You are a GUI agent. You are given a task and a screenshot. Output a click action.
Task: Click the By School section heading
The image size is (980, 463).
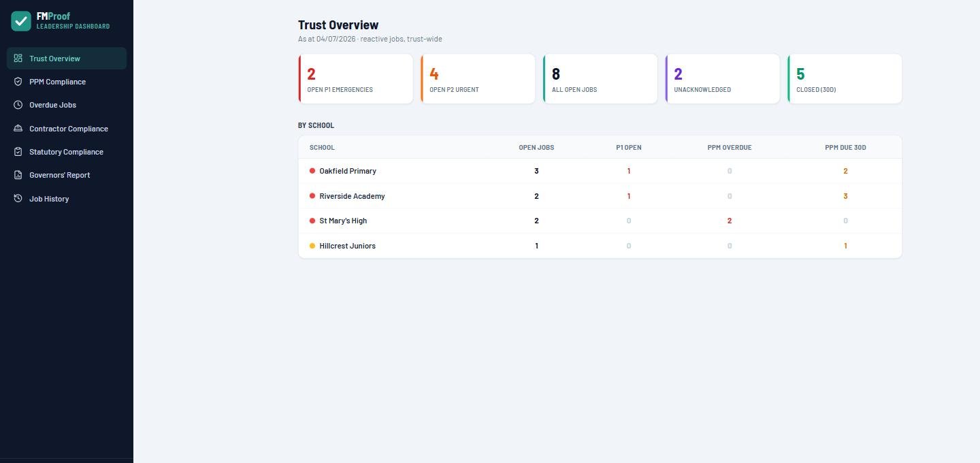tap(316, 125)
